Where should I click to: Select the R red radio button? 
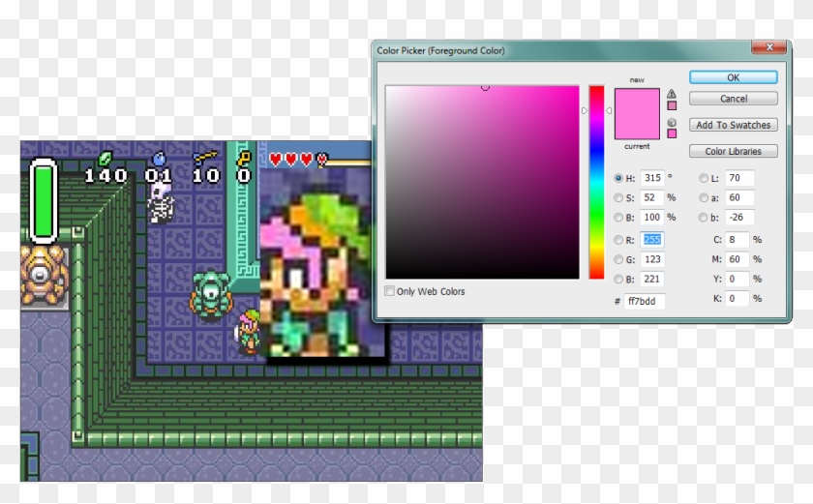(618, 240)
